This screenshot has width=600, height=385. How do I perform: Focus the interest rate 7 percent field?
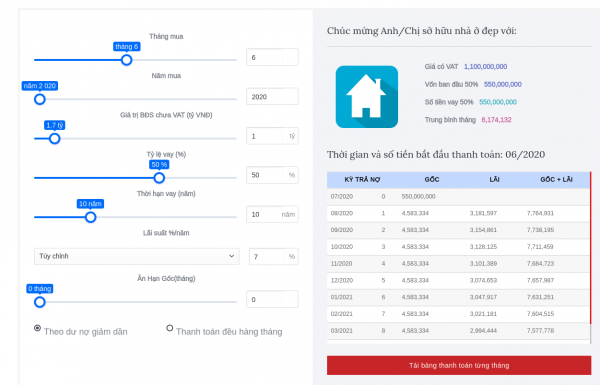[273, 257]
